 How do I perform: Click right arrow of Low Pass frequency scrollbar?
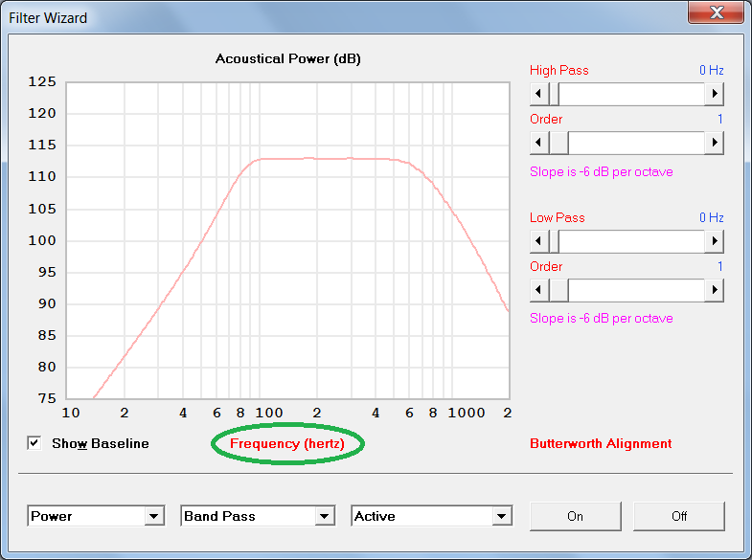click(714, 241)
